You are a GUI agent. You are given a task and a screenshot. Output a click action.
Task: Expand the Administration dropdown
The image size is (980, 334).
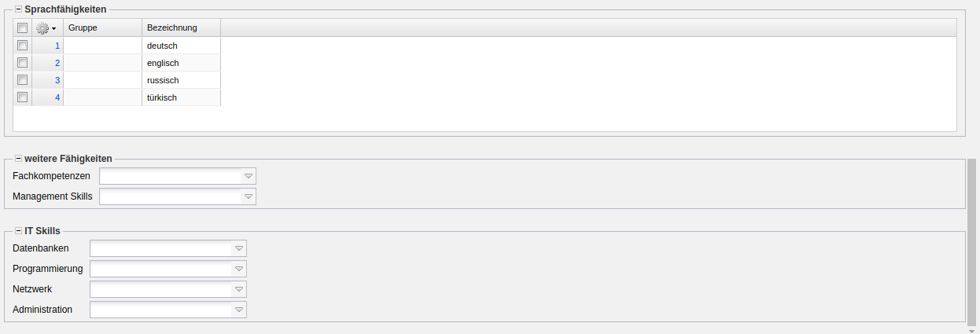238,310
